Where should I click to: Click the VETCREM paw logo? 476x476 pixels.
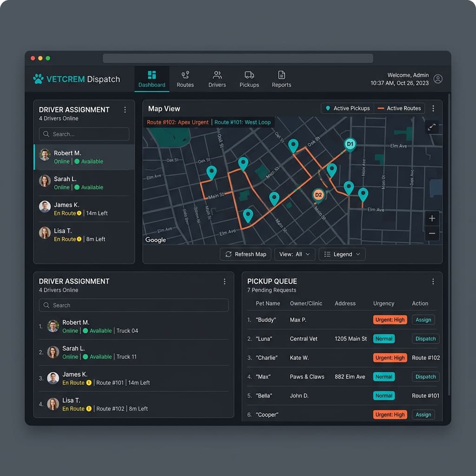point(38,79)
